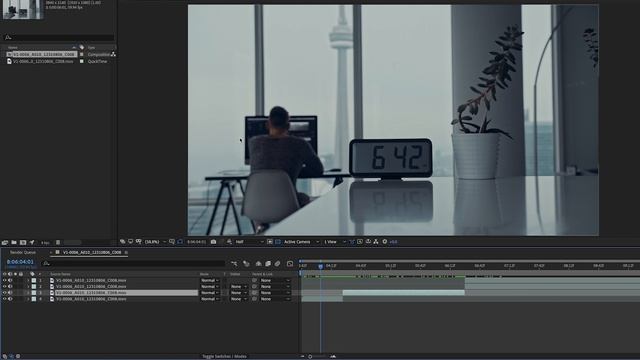Expand layer 1 properties twirl arrow
Viewport: 640px width, 360px height.
click(x=28, y=280)
